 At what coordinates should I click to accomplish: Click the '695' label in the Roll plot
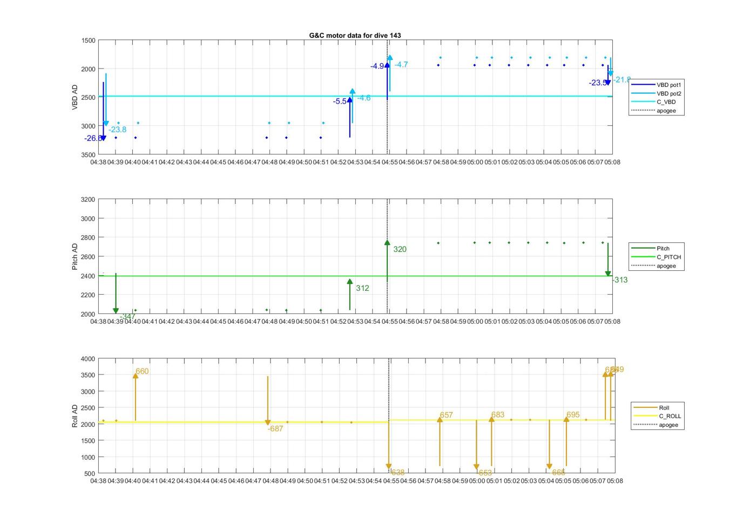[x=572, y=415]
